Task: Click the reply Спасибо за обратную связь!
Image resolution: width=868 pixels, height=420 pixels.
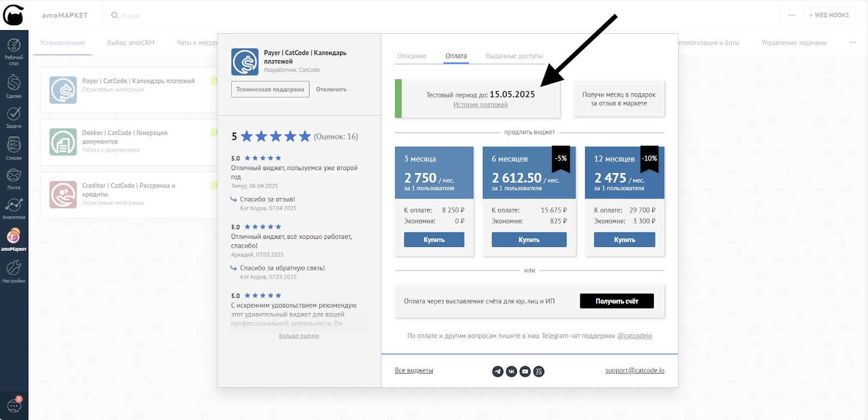Action: pos(282,268)
